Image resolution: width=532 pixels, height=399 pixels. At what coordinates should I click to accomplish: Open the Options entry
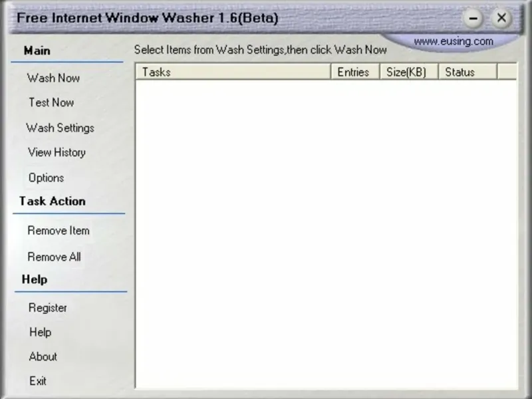pyautogui.click(x=46, y=178)
